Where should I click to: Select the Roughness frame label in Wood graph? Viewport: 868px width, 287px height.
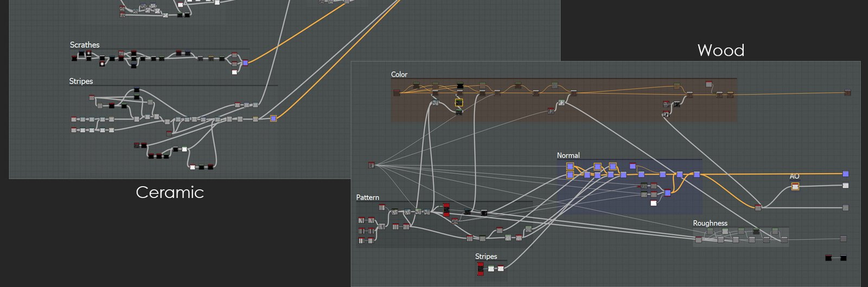point(710,223)
